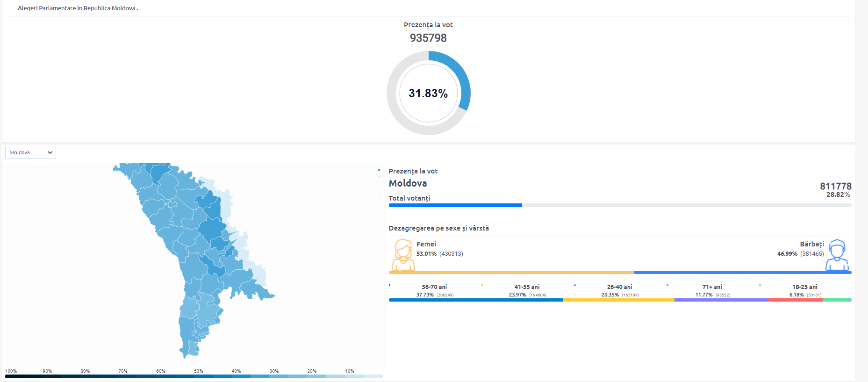Image resolution: width=868 pixels, height=382 pixels.
Task: Click the blue Bărbați segment of gender bar
Action: (743, 272)
